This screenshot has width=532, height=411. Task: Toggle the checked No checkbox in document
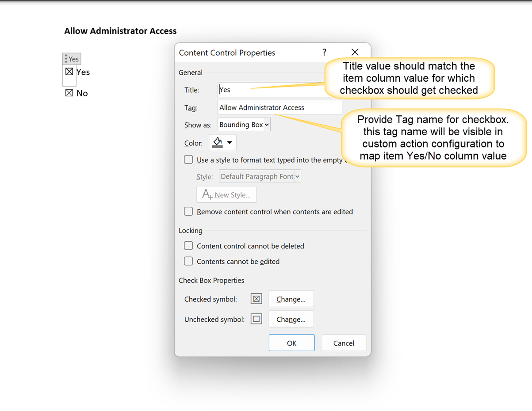coord(69,93)
